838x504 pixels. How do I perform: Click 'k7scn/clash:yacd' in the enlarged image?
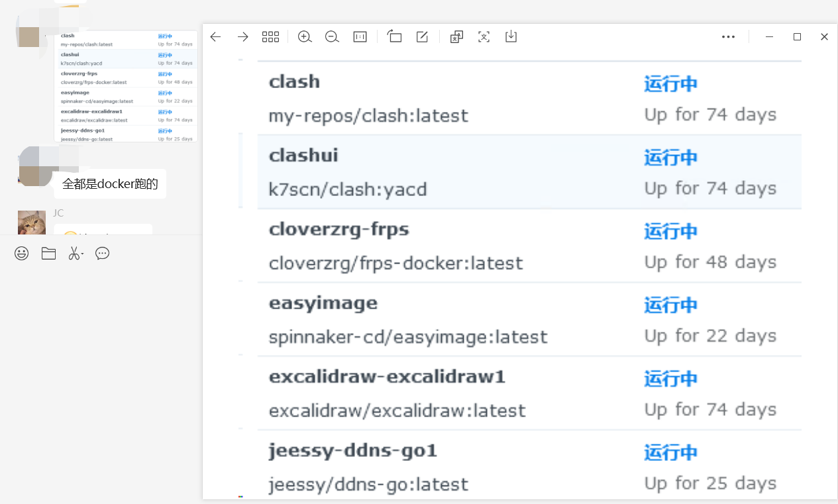(x=348, y=190)
